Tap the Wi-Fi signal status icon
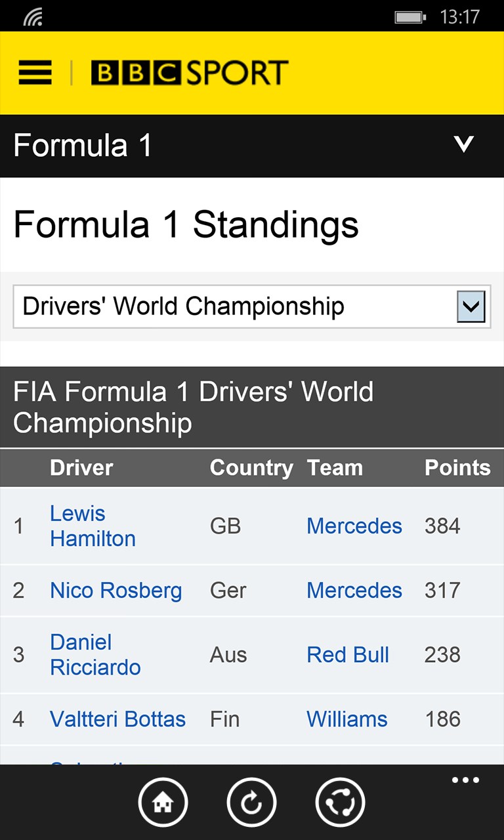 (x=33, y=17)
